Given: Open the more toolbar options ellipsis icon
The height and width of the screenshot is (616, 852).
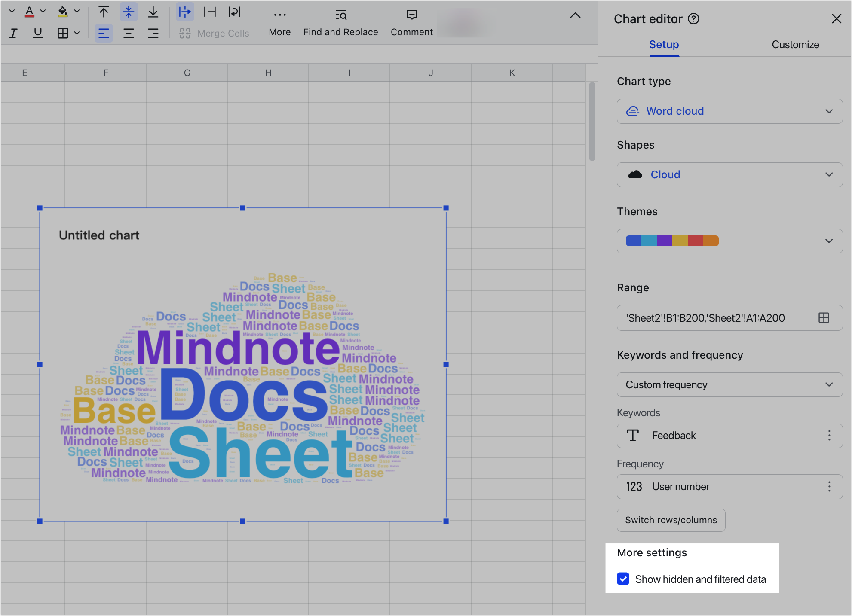Looking at the screenshot, I should tap(279, 14).
